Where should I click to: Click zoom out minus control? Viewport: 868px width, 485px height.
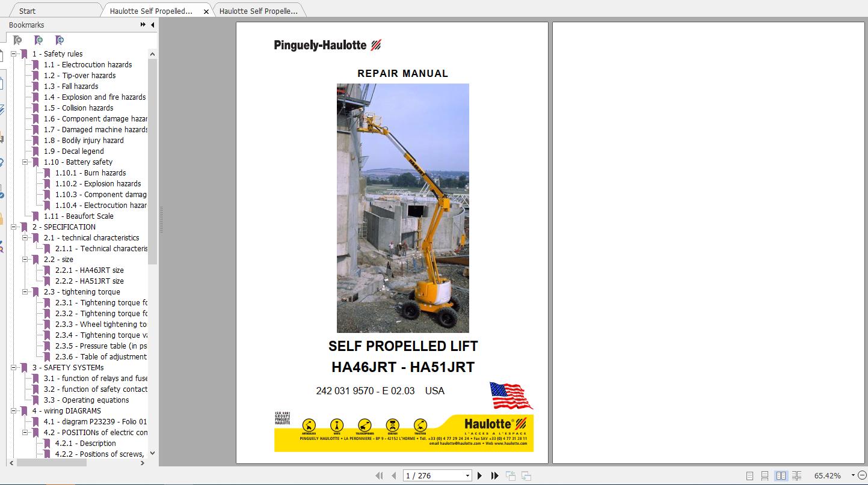(x=863, y=475)
